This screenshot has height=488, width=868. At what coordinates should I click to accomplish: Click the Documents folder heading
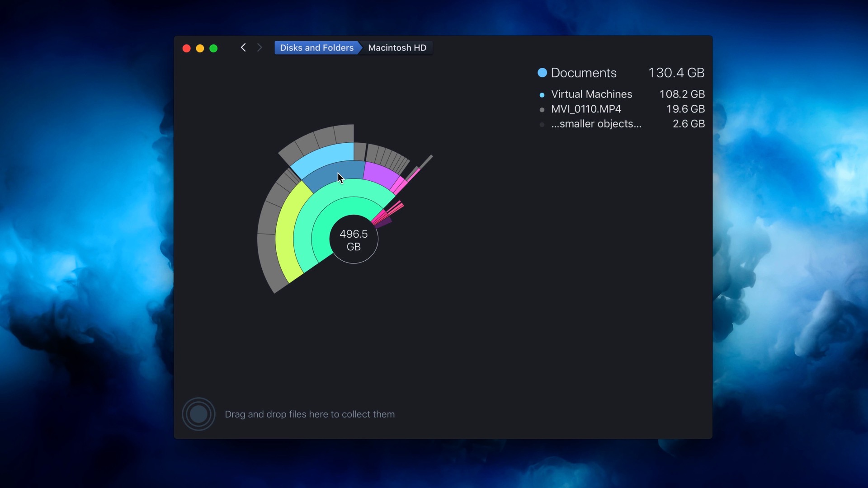click(x=583, y=73)
